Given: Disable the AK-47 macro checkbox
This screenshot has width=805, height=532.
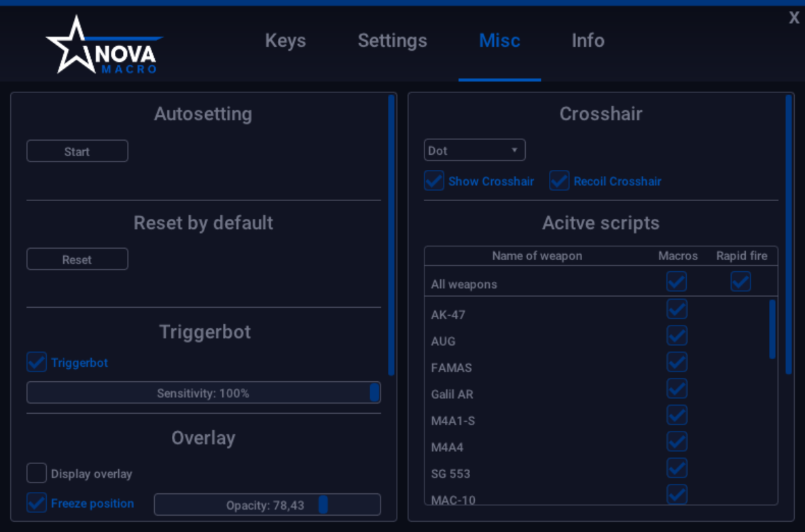Looking at the screenshot, I should coord(677,308).
